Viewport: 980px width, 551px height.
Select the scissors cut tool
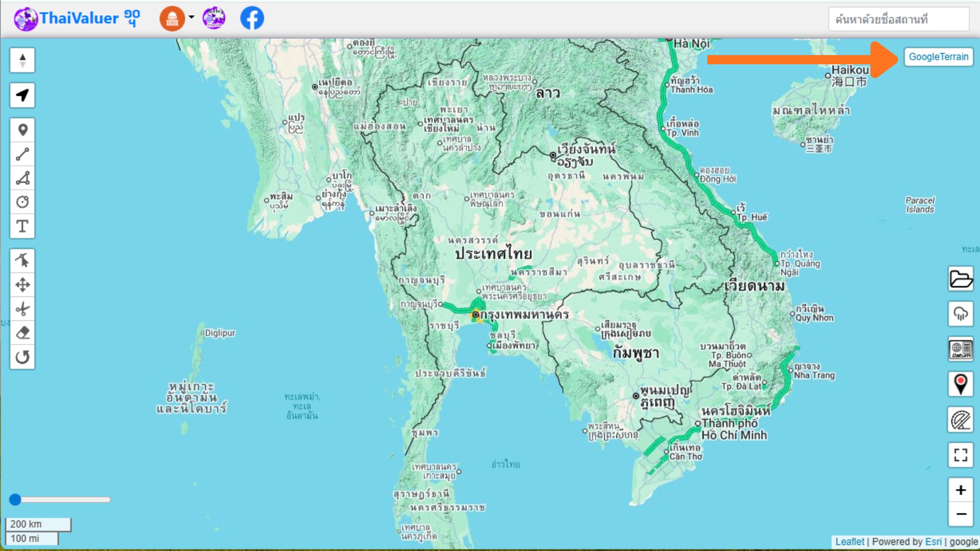[x=22, y=309]
